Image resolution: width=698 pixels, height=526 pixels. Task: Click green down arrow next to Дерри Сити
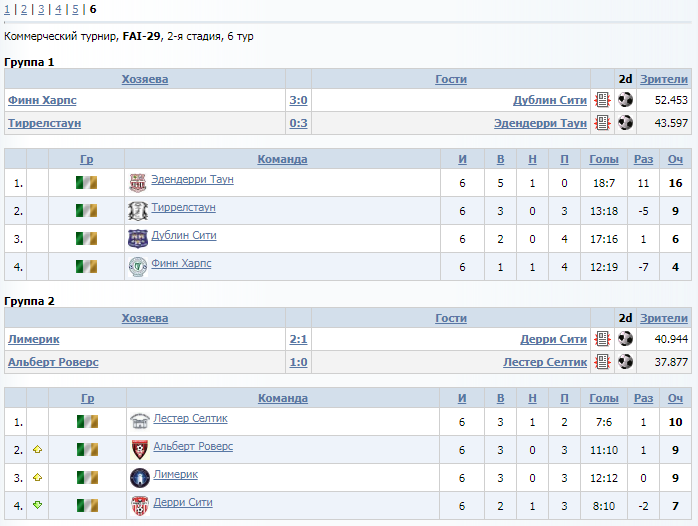[37, 505]
